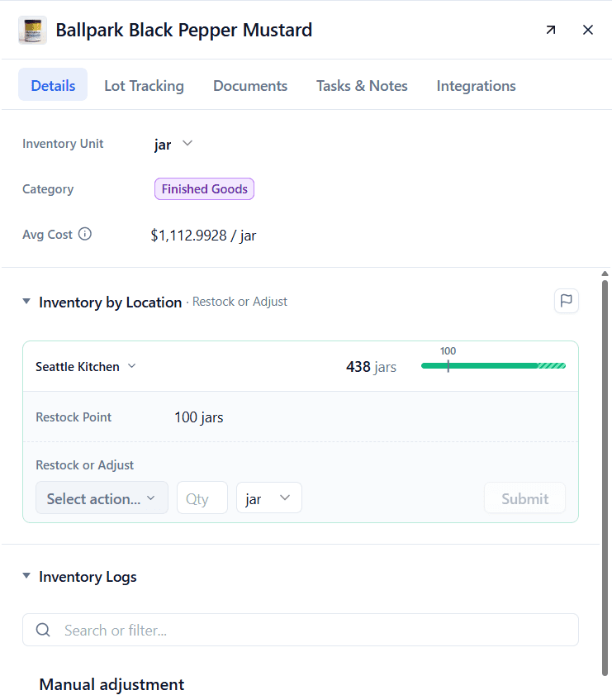Viewport: 612px width, 700px height.
Task: Click the Search or filter logs field
Action: tap(300, 630)
